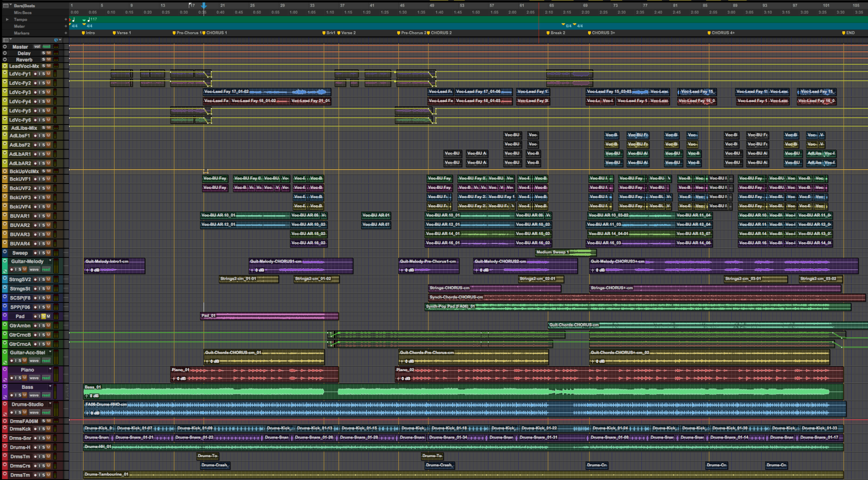Screen dimensions: 868x480
Task: Mute the LeadVocl-Mx track
Action: pos(49,66)
